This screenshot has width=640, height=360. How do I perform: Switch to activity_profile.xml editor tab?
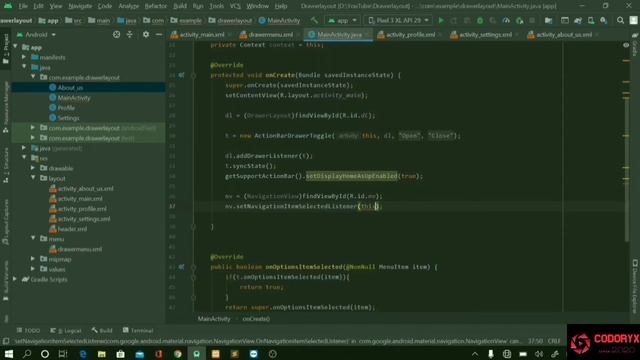[x=410, y=35]
